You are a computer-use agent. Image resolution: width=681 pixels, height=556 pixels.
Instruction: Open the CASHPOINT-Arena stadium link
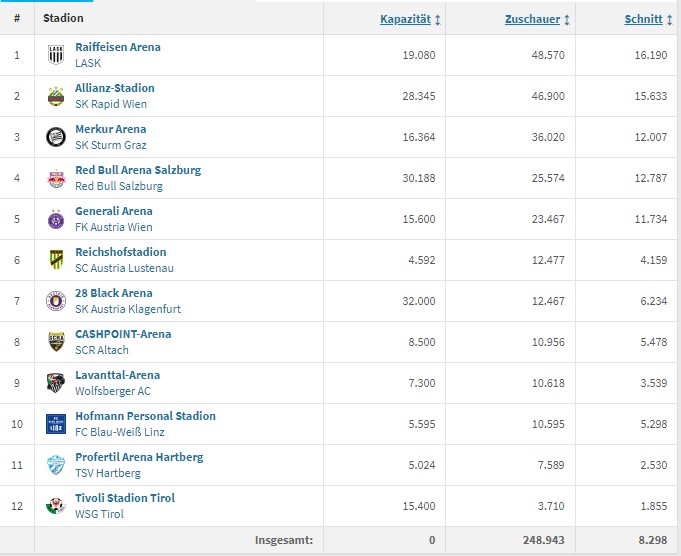tap(123, 334)
